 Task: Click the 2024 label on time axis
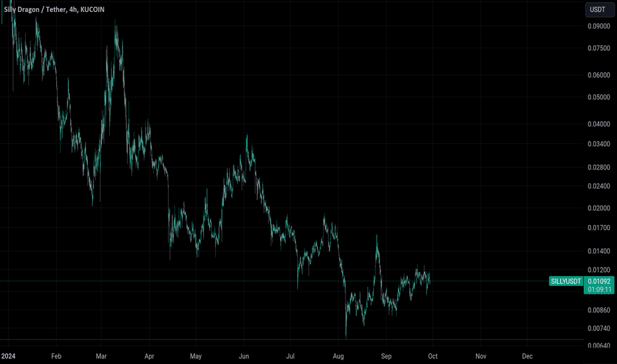coord(8,356)
